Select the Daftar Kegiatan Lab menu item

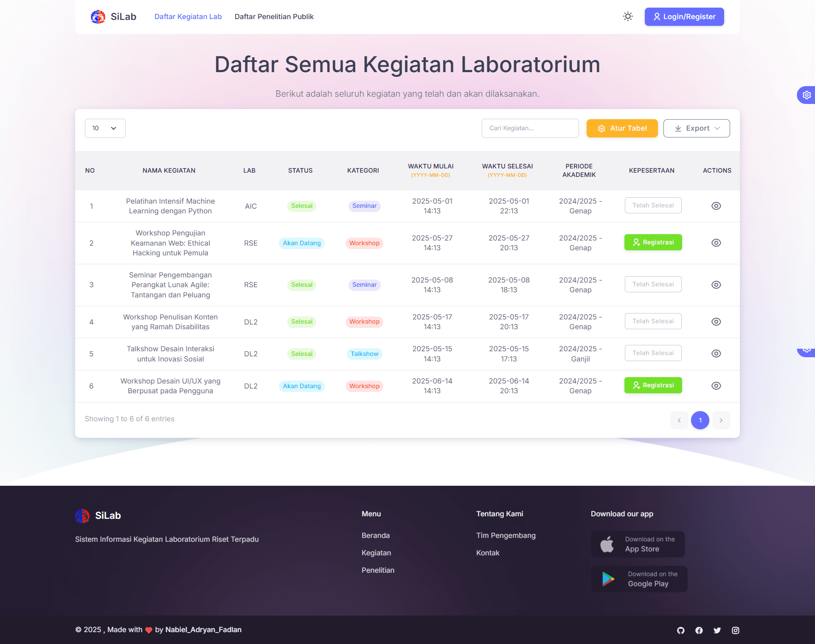coord(188,17)
